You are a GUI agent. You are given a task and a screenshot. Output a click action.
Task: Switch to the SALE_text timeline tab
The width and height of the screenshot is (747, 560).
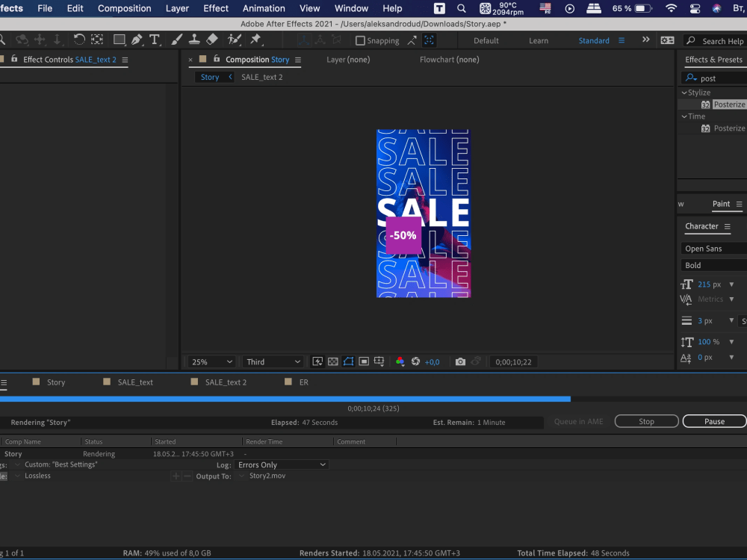point(135,382)
